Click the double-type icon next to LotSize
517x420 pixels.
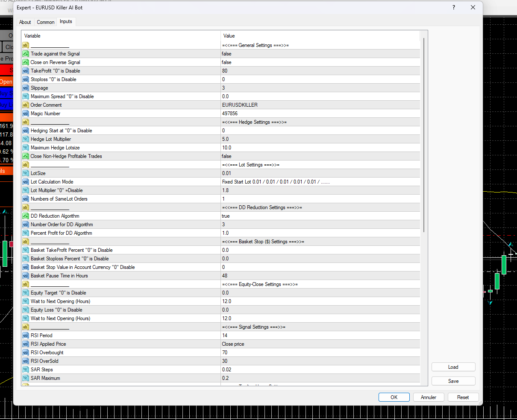pos(26,173)
